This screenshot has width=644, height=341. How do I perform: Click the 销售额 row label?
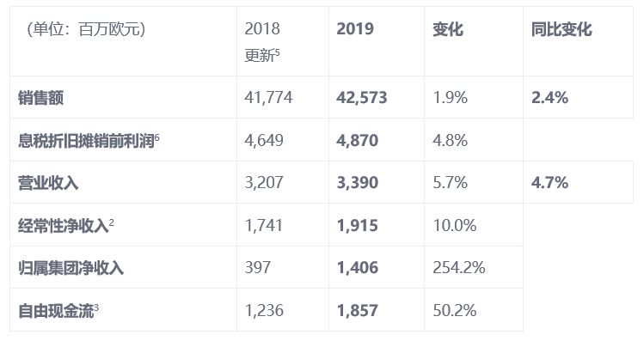pos(40,98)
